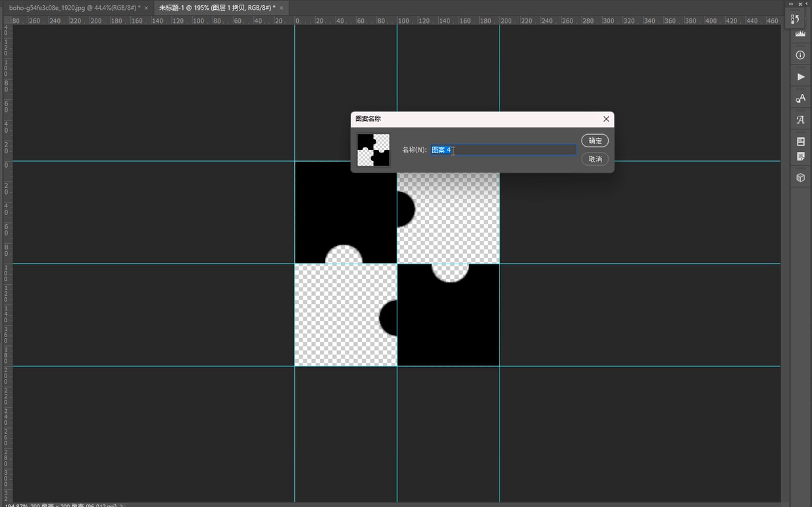The width and height of the screenshot is (812, 507).
Task: Open the Info panel icon
Action: [800, 55]
